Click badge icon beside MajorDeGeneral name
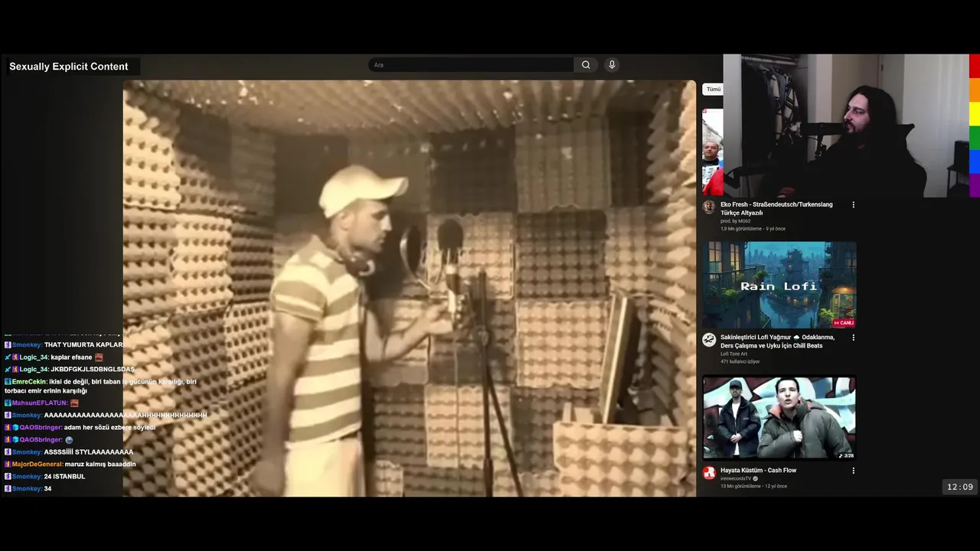The width and height of the screenshot is (980, 551). click(x=8, y=465)
